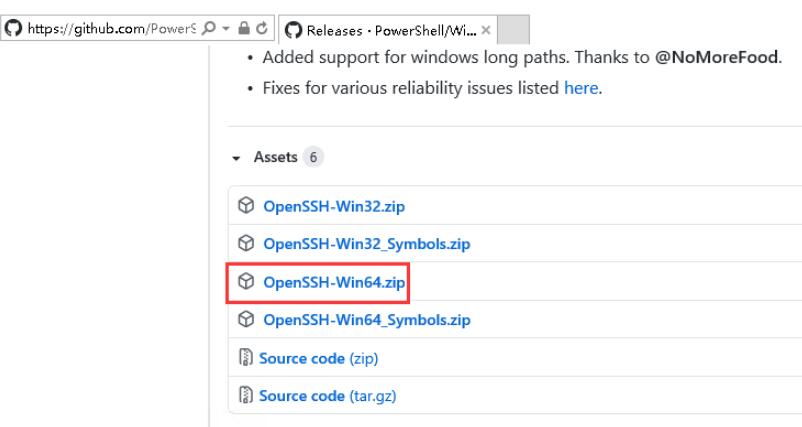Click the package icon beside OpenSSH-Win64.zip
Image resolution: width=802 pixels, height=427 pixels.
(x=246, y=281)
